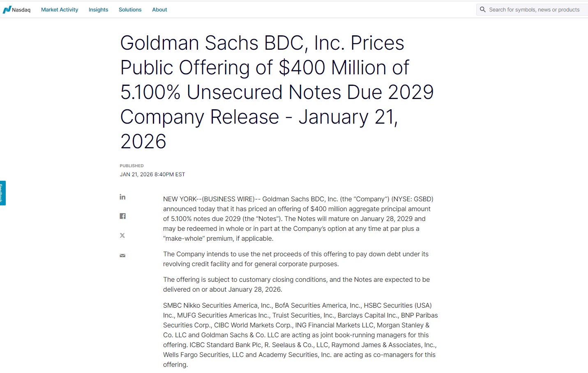The height and width of the screenshot is (373, 588).
Task: Click the paragraph about net proceeds
Action: coord(295,259)
